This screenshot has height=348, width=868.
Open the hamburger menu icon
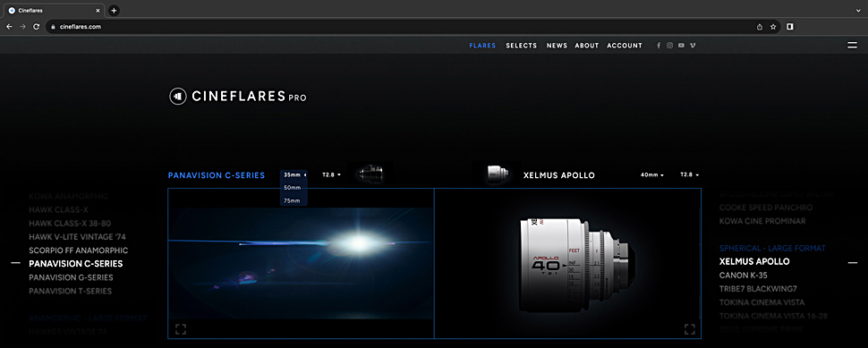(x=852, y=46)
